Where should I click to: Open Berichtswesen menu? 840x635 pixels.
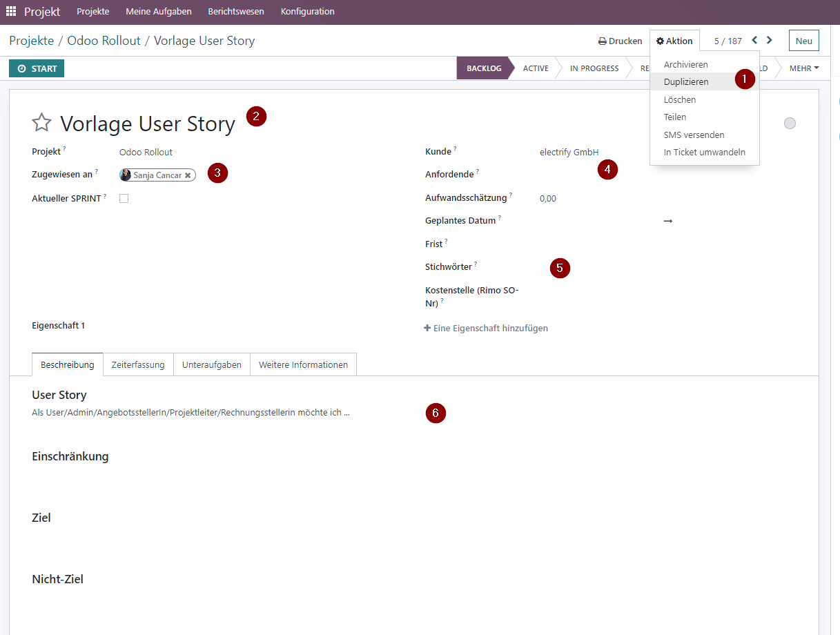point(236,12)
